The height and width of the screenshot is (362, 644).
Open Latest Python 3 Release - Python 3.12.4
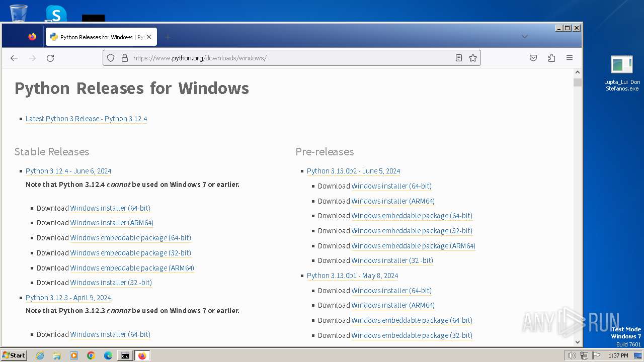(86, 119)
